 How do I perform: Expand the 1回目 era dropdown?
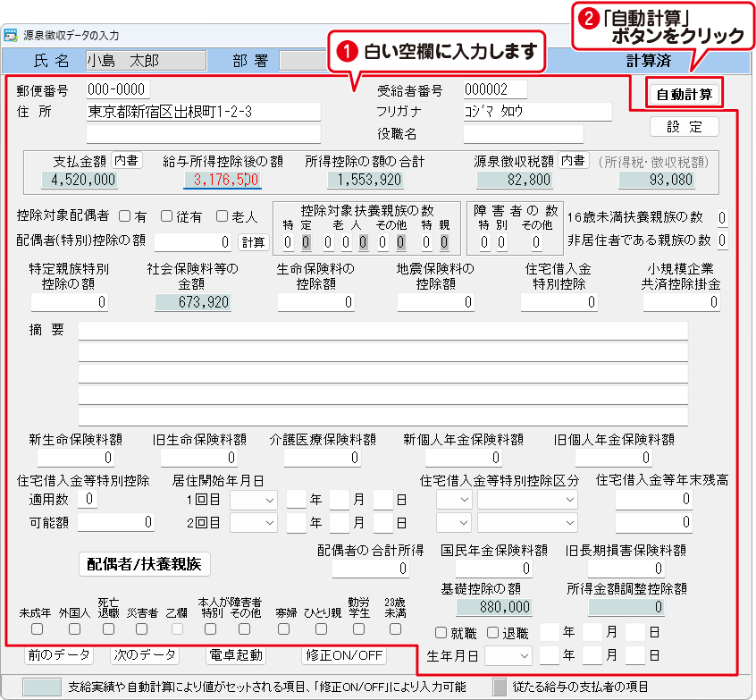[255, 499]
